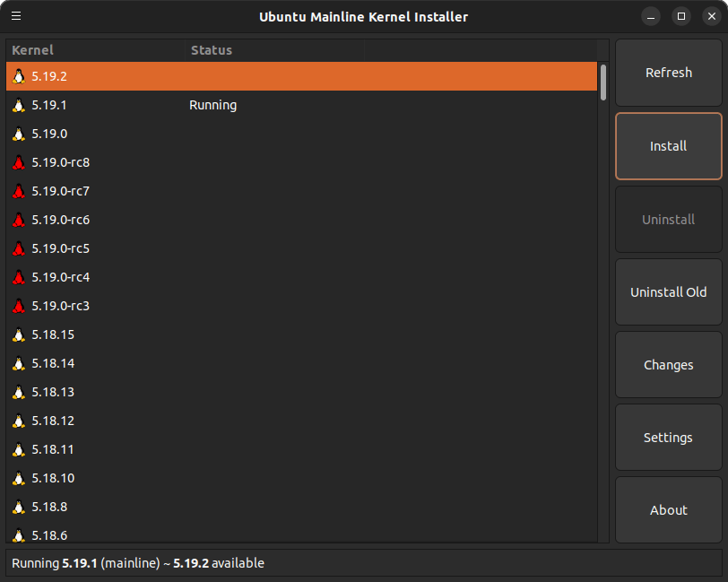Viewport: 728px width, 582px height.
Task: Select kernel version 5.19.2 text
Action: click(x=49, y=76)
